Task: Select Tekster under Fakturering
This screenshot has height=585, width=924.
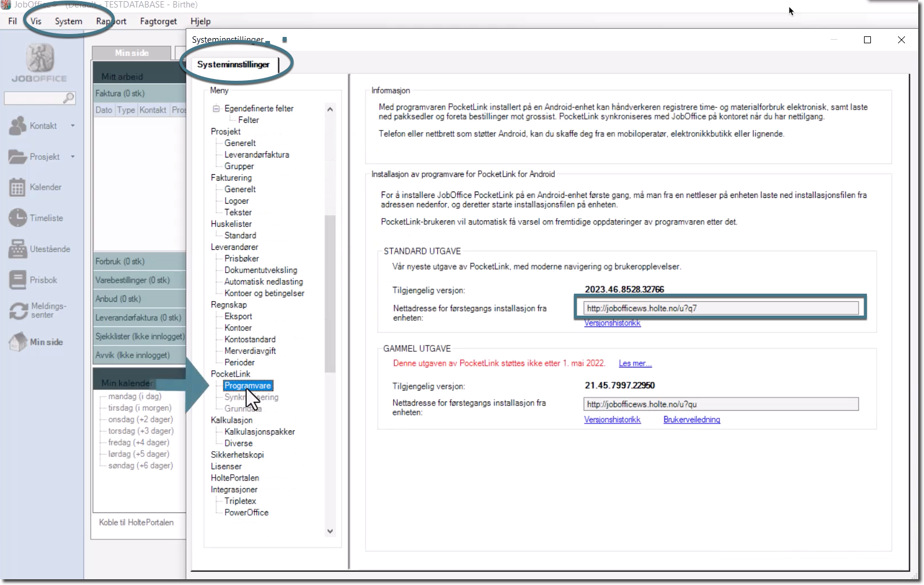Action: coord(238,212)
